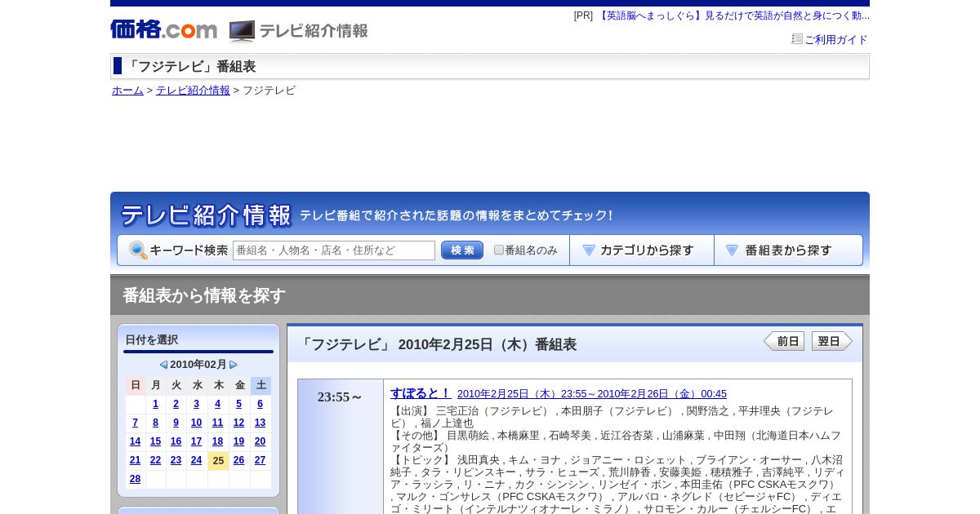Click the 検索 search button

pyautogui.click(x=462, y=250)
